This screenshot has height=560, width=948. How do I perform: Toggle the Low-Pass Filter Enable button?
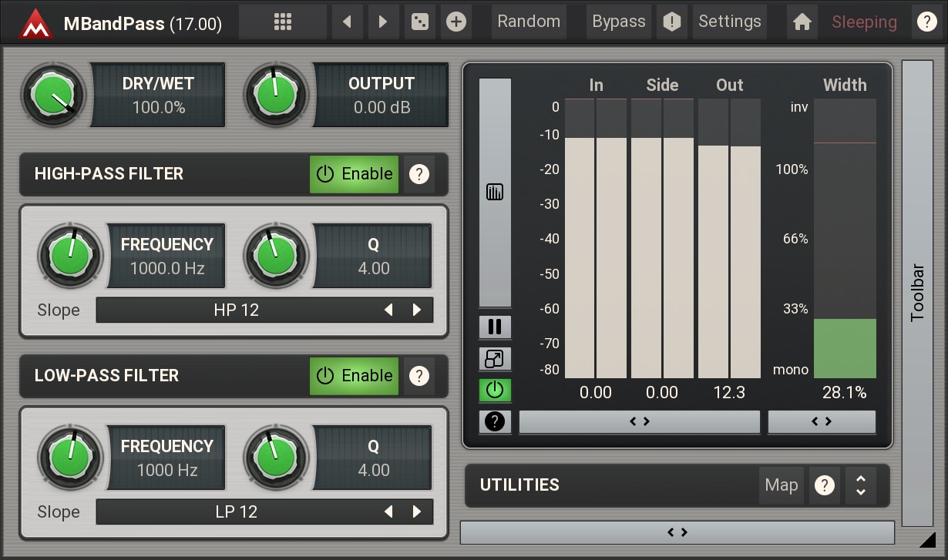point(355,376)
